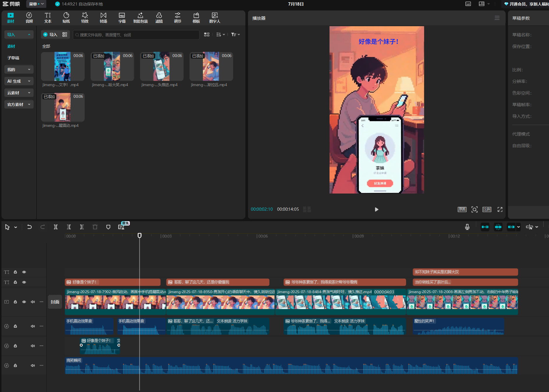Mute the 手机震动效果音 audio track
Screen dimensions: 549x392
(33, 326)
